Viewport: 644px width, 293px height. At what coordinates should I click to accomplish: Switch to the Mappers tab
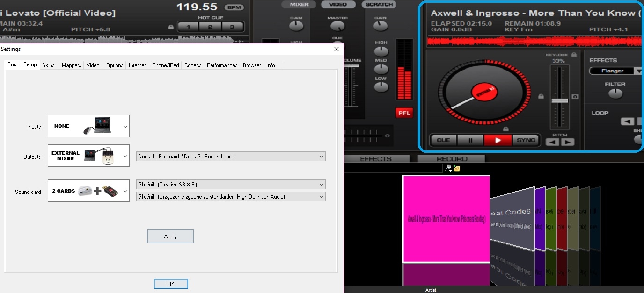(x=72, y=65)
